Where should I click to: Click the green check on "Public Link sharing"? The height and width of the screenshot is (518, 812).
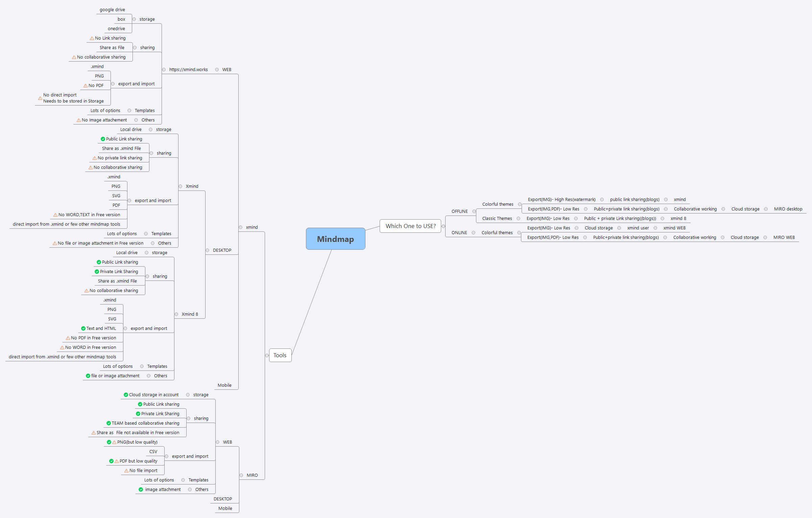[x=102, y=139]
